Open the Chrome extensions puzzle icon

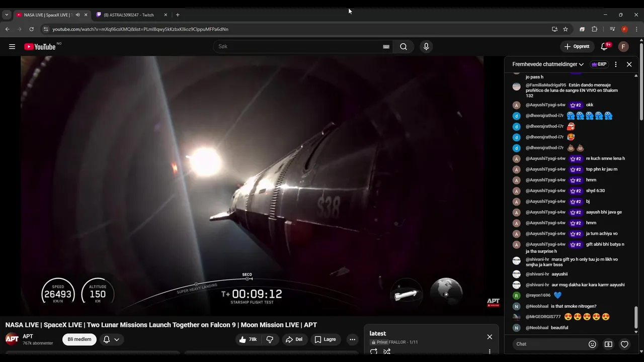click(x=594, y=29)
